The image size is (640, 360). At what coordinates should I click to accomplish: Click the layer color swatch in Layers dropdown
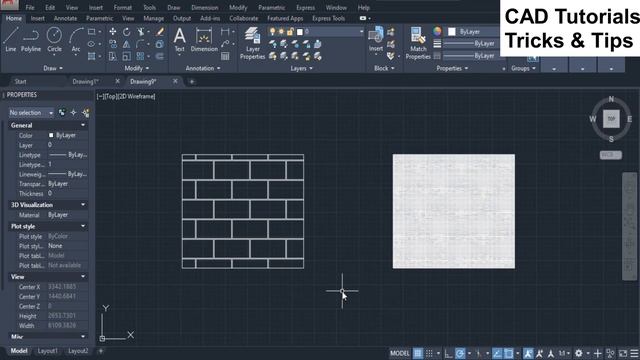click(300, 31)
